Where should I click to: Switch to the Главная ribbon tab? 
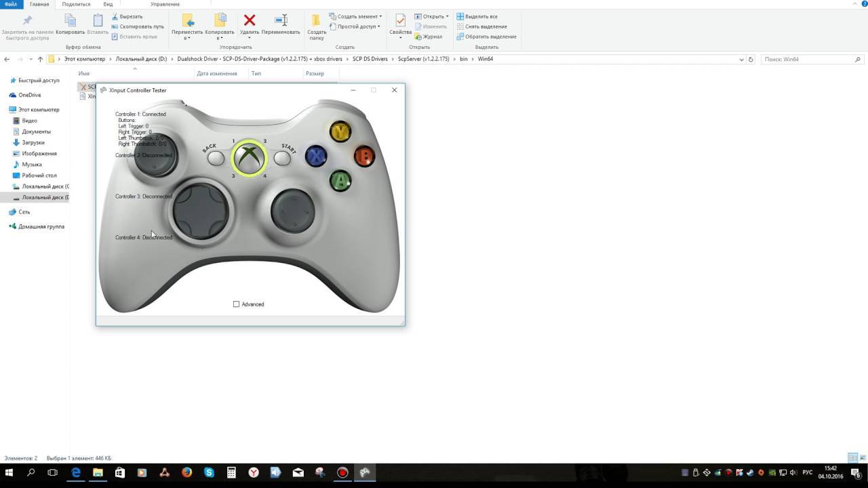point(39,4)
